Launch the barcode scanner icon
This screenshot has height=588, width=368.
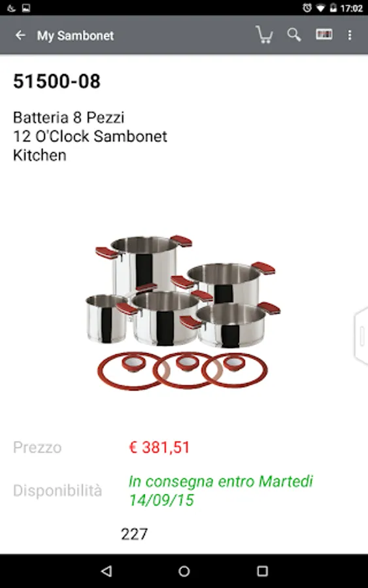coord(324,35)
